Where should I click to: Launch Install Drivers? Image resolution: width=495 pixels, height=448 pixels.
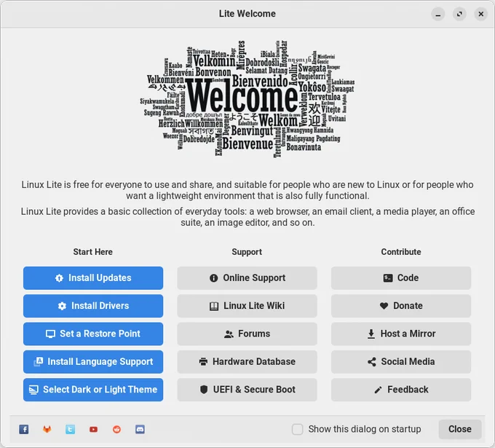coord(93,306)
